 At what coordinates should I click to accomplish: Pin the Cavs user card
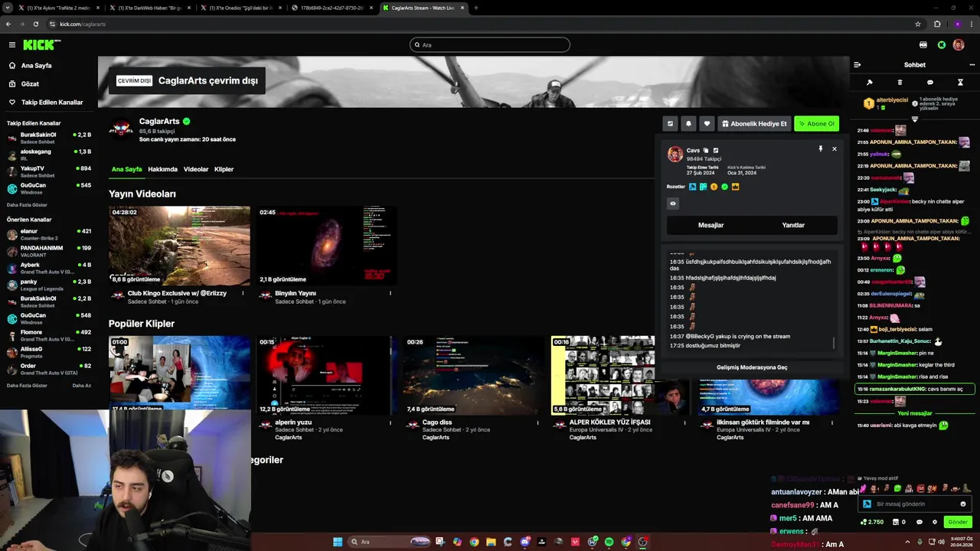(820, 149)
